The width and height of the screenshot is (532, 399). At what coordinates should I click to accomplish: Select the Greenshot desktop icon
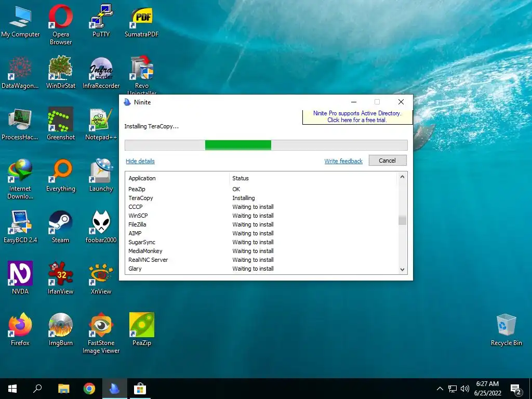60,124
